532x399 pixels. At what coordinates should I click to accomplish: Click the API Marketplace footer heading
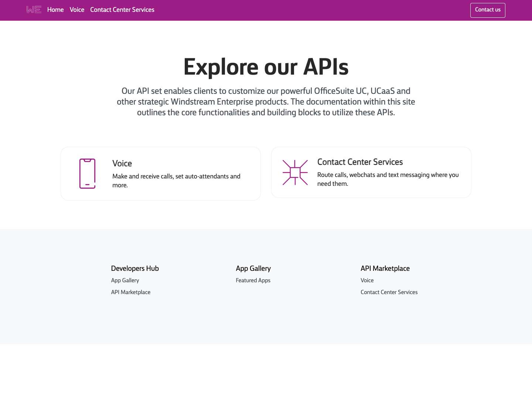pos(385,269)
